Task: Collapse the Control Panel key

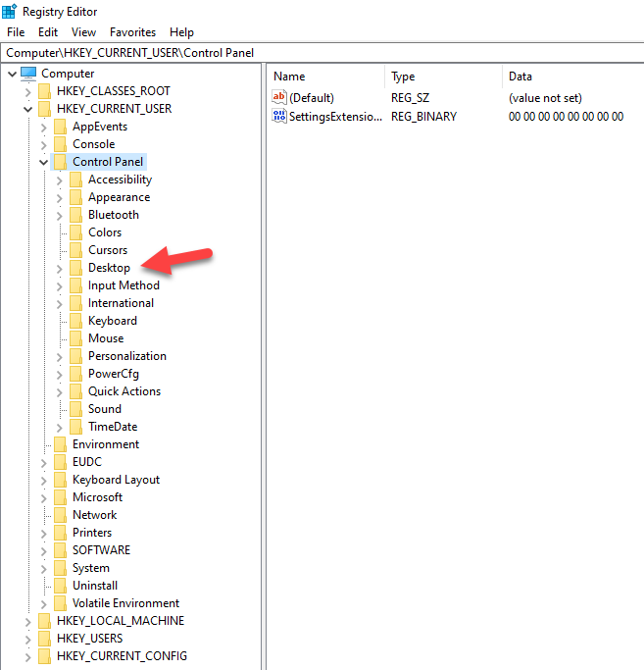Action: coord(43,162)
